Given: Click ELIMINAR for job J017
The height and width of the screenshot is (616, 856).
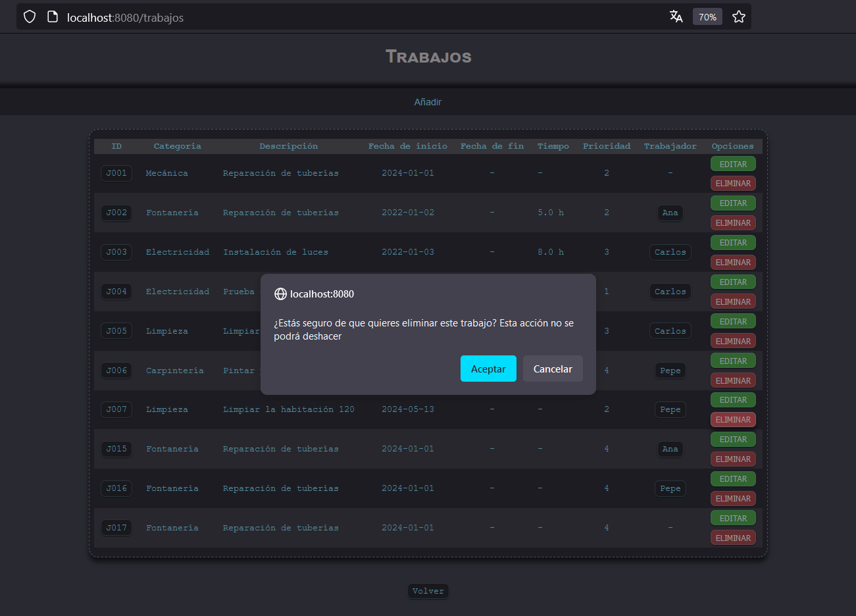Looking at the screenshot, I should 733,538.
